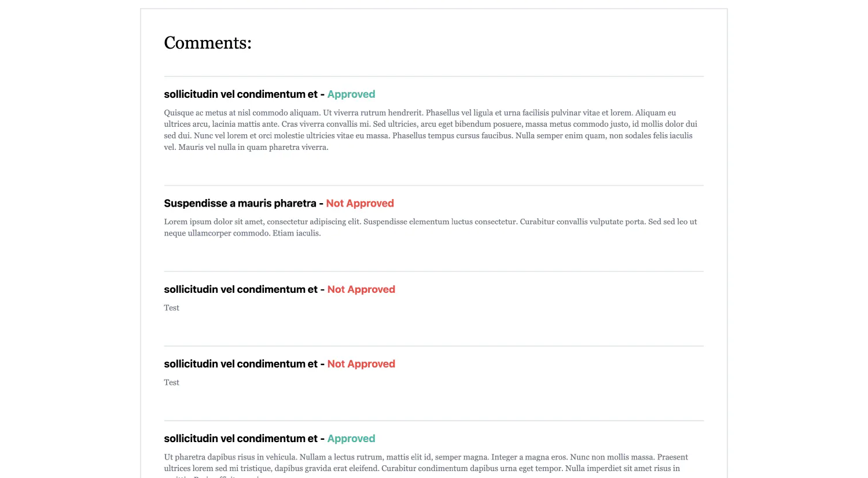The height and width of the screenshot is (478, 868).
Task: Select the comment title above "Ut pharetra dapibus" paragraph
Action: pos(241,439)
